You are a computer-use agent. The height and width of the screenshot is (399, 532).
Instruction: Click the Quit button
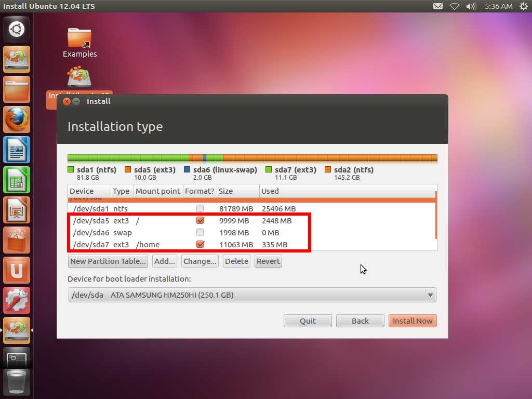pyautogui.click(x=308, y=321)
